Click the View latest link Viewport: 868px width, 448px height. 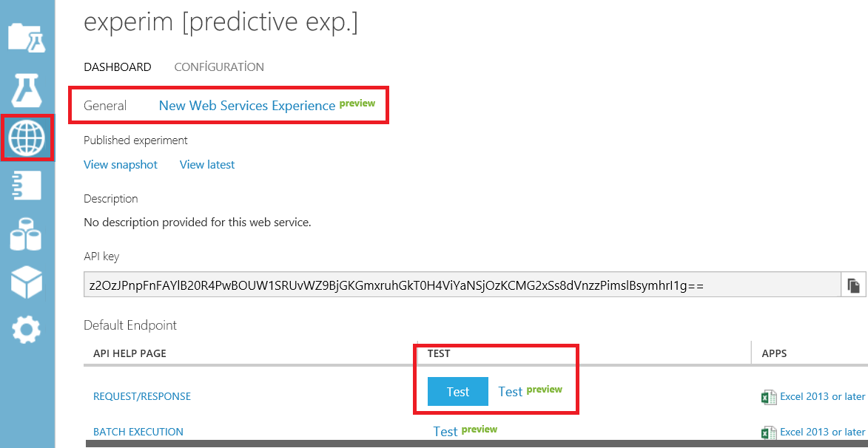pyautogui.click(x=207, y=165)
